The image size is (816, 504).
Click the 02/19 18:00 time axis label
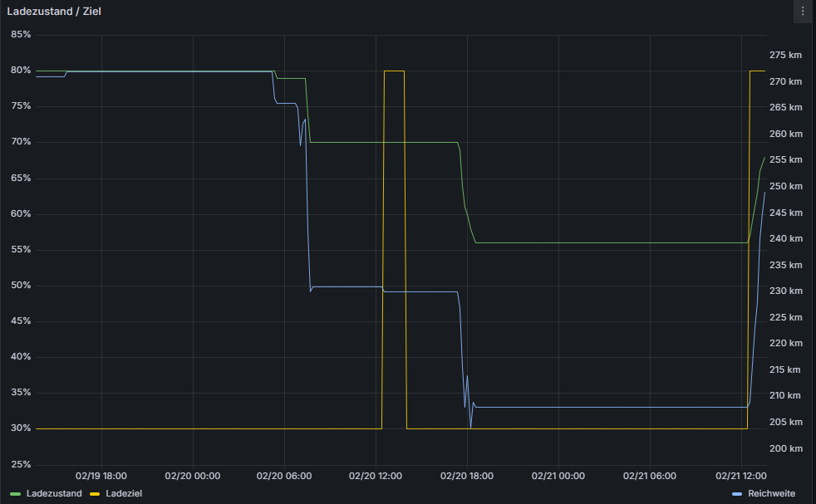[101, 476]
